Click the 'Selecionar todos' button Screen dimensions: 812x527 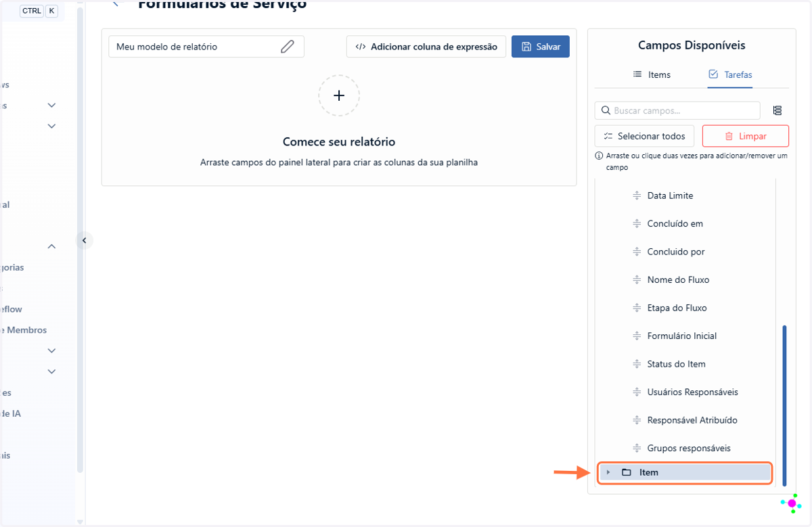(644, 136)
